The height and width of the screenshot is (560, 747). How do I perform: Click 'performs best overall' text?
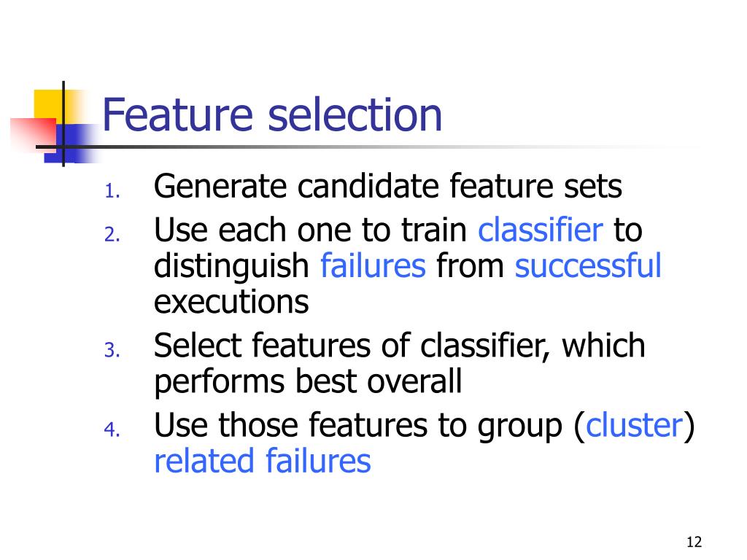308,382
